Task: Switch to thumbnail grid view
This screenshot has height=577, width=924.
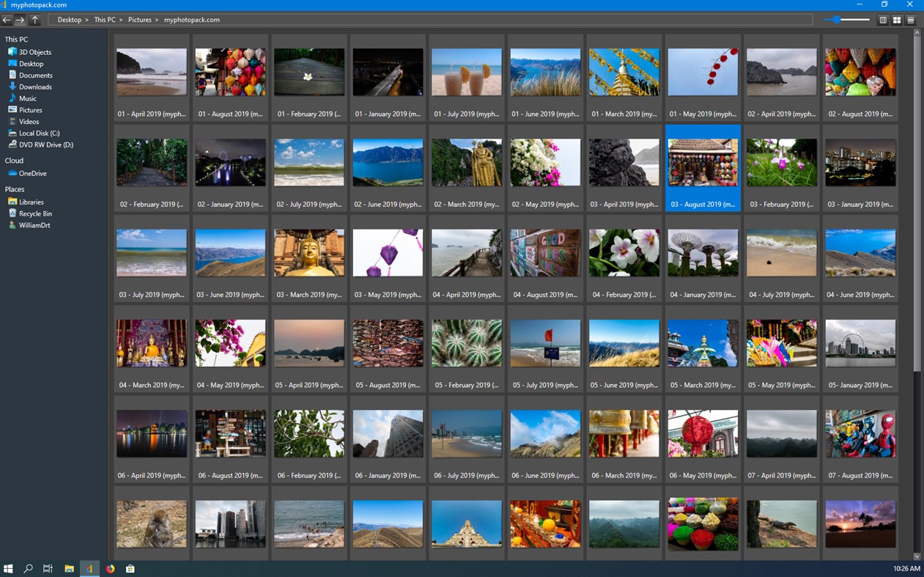Action: coord(896,20)
